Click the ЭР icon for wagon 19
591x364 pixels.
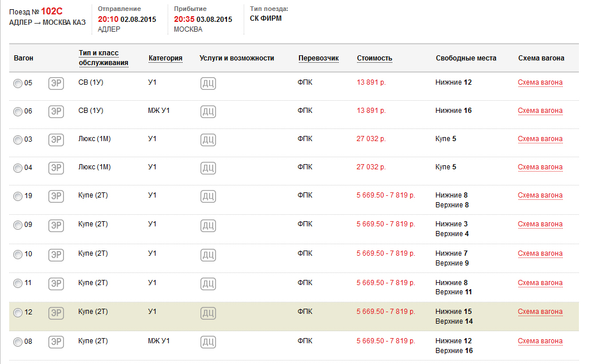56,196
